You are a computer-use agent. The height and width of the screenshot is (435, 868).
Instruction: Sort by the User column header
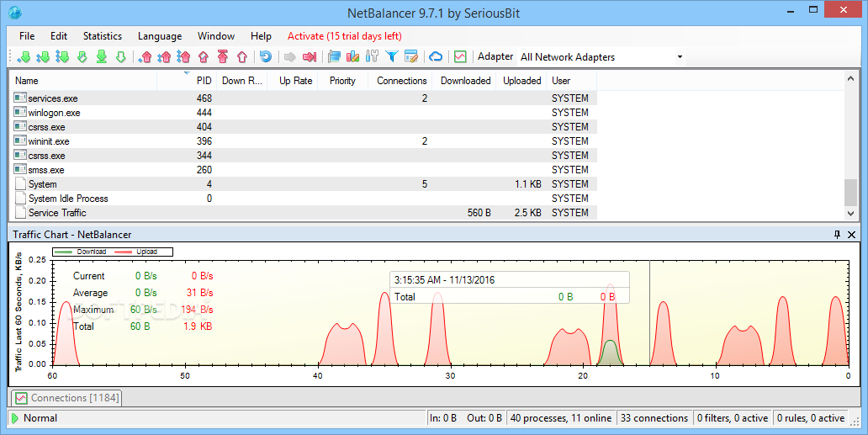(x=572, y=81)
